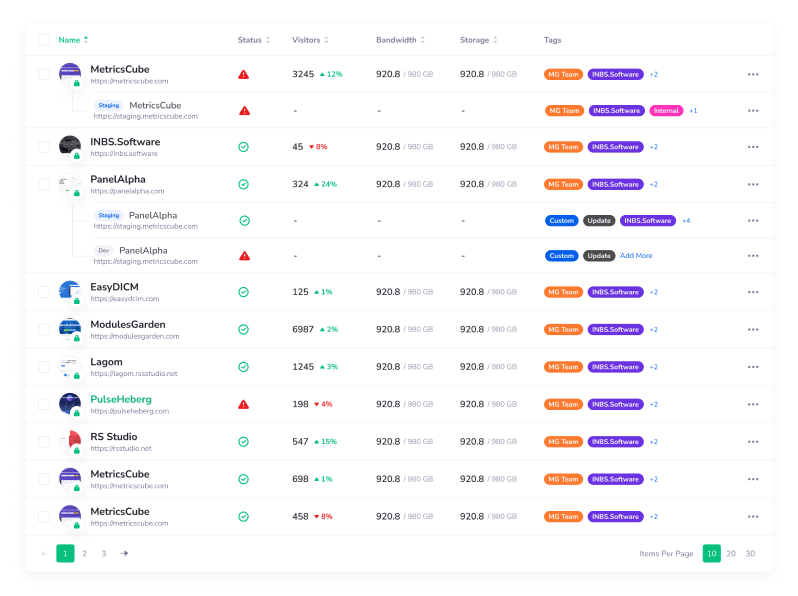Select the RS Studio row checkbox

44,442
